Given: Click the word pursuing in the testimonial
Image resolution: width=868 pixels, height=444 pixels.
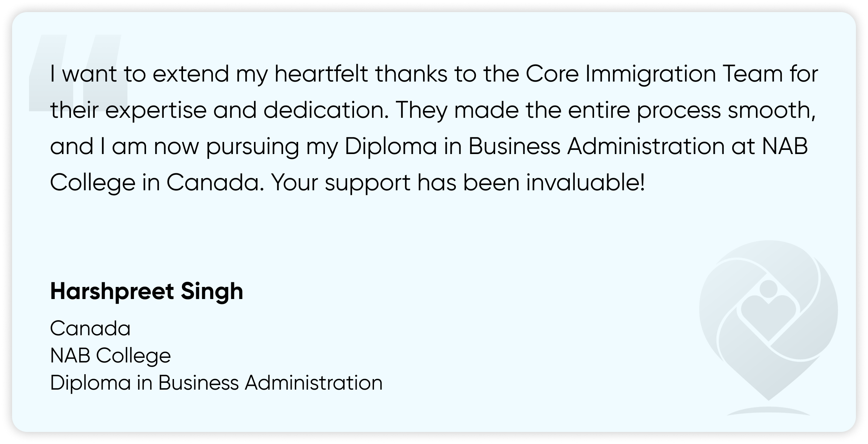Looking at the screenshot, I should (252, 147).
